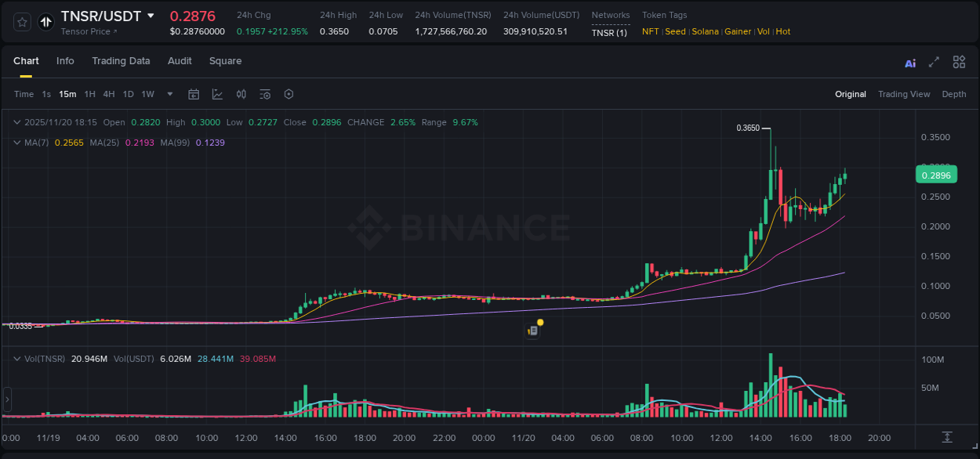Collapse the OHLC data row chevron
Image resolution: width=980 pixels, height=459 pixels.
[16, 122]
